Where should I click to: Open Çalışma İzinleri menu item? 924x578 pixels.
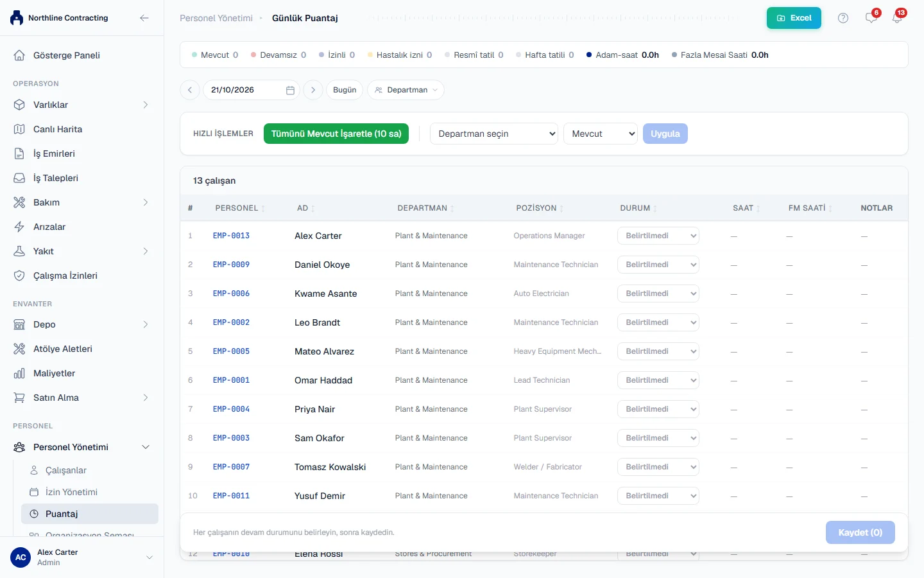pyautogui.click(x=82, y=276)
